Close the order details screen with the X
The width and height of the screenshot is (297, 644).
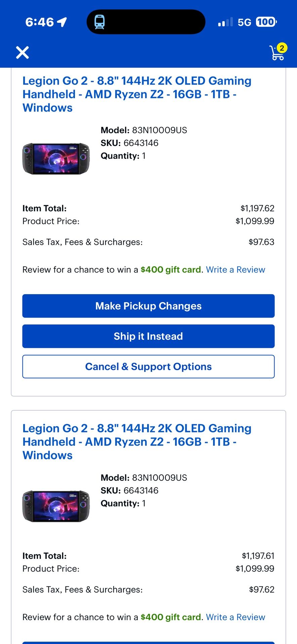[22, 53]
